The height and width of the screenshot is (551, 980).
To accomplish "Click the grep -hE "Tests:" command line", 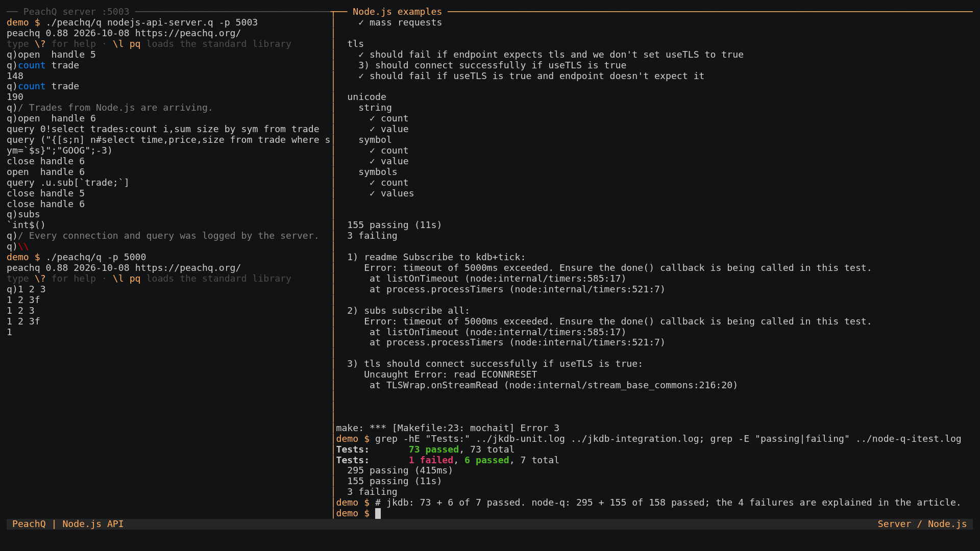I will 668,439.
